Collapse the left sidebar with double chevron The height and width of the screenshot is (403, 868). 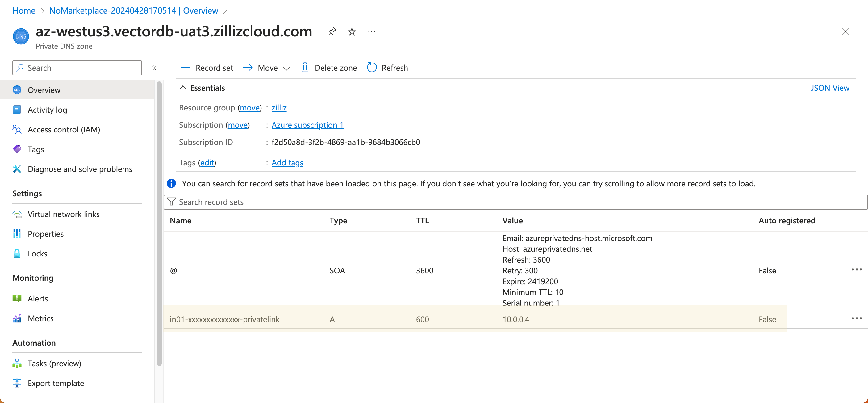tap(154, 68)
